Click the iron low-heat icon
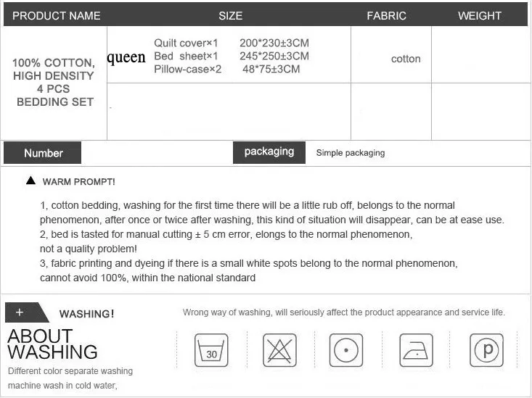The image size is (532, 398). [x=417, y=350]
